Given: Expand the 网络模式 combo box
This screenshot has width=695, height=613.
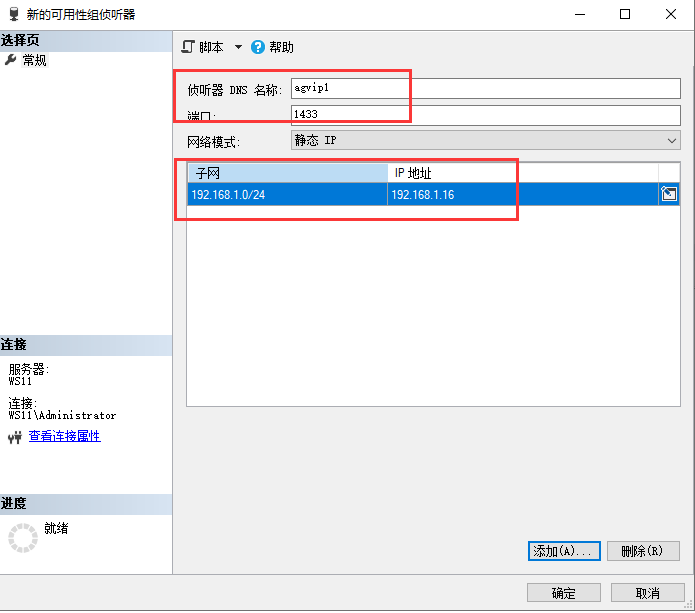Looking at the screenshot, I should click(x=485, y=141).
